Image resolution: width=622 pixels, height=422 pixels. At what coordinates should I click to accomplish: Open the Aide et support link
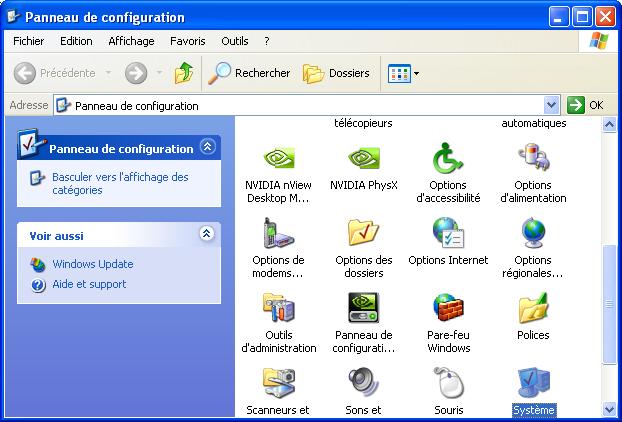89,284
